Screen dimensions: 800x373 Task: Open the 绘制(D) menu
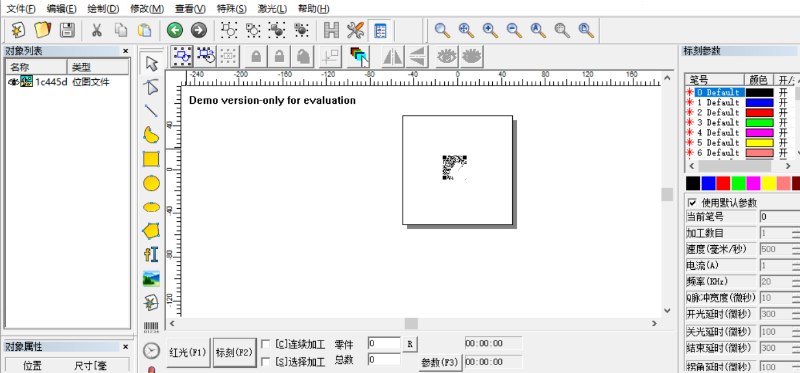[103, 9]
